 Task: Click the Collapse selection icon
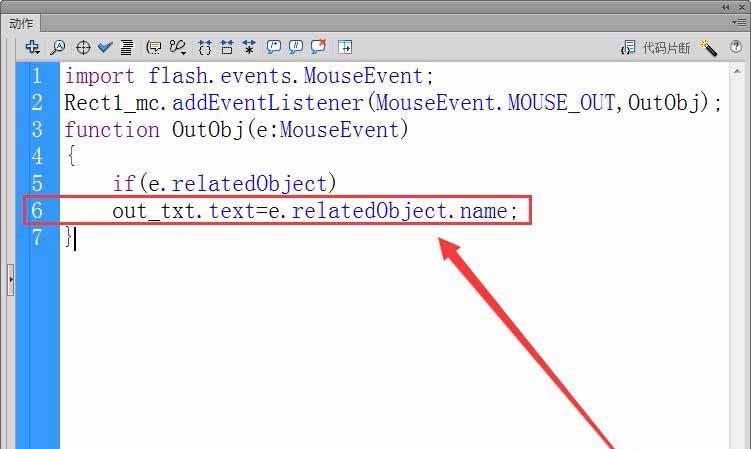(x=227, y=47)
